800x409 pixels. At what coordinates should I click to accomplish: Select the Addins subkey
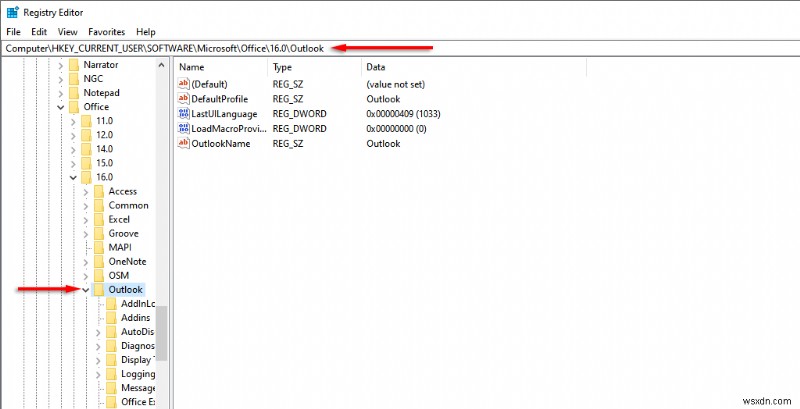tap(136, 318)
